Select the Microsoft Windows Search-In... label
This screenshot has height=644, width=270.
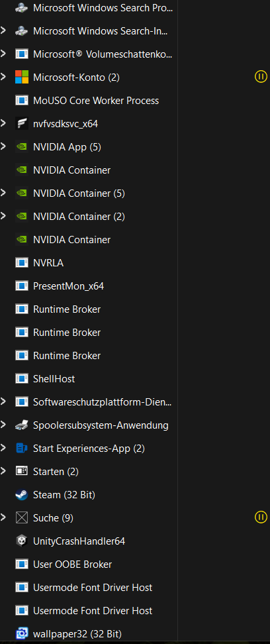pos(100,30)
